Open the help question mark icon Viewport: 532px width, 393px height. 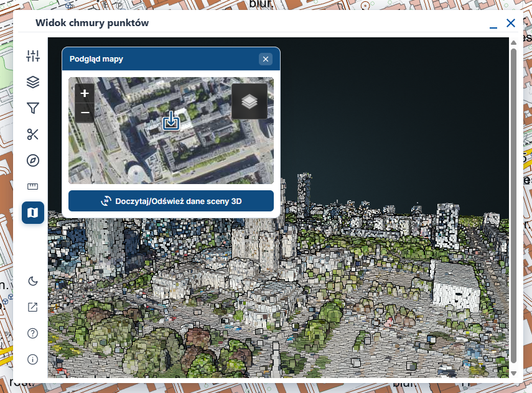33,333
